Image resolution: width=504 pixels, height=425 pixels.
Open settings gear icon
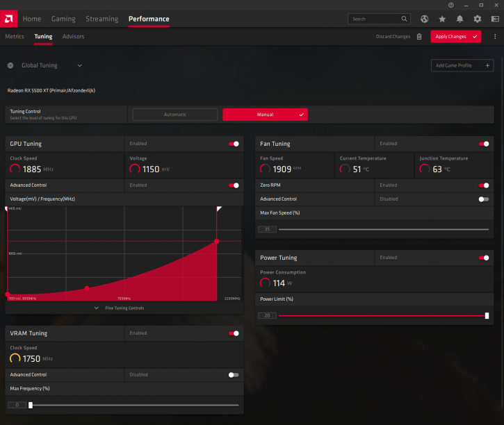click(478, 19)
